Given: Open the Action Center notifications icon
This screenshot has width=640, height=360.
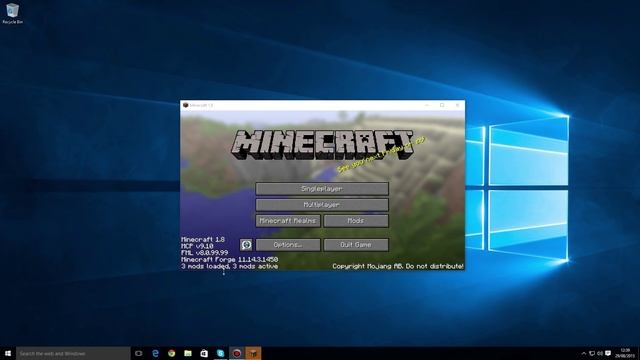Looking at the screenshot, I should [608, 353].
